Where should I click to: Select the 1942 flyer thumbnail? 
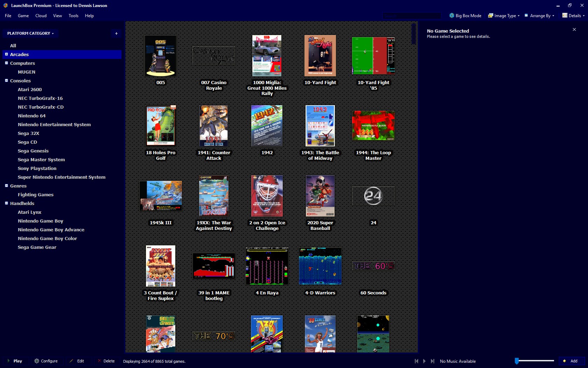click(267, 126)
